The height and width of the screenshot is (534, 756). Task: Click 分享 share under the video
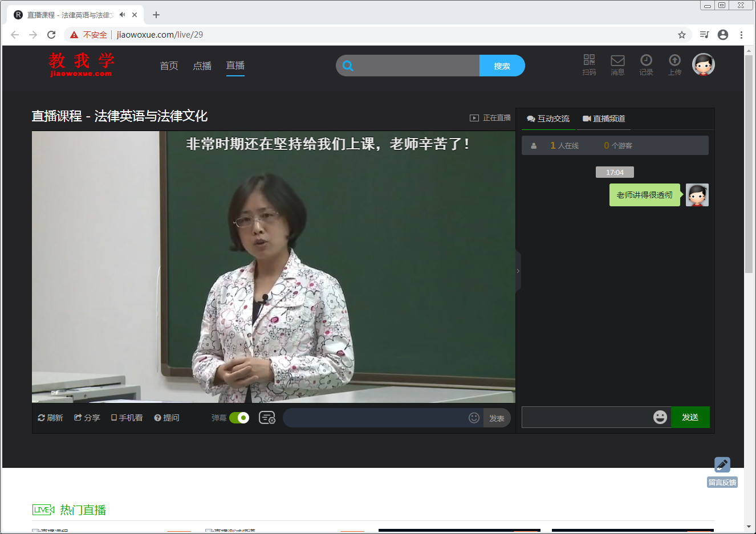coord(87,418)
